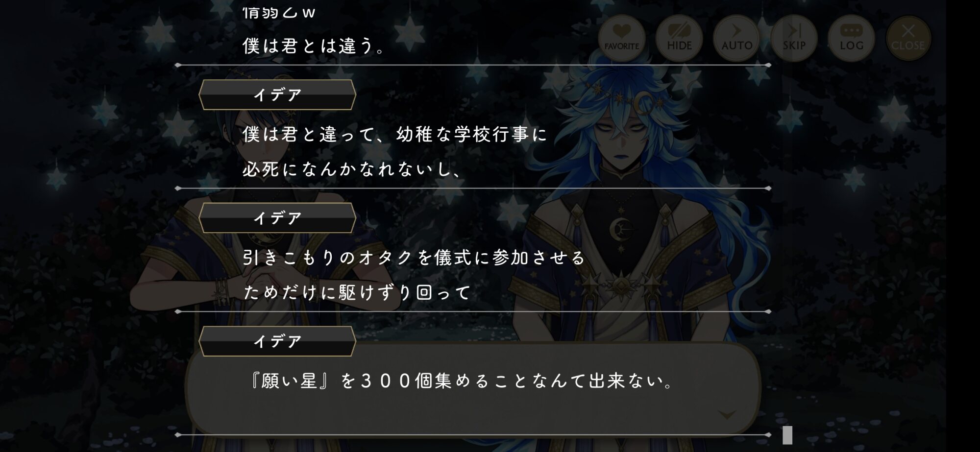Viewport: 980px width, 452px height.
Task: Open the LOG speech bubble icon
Action: pos(852,38)
